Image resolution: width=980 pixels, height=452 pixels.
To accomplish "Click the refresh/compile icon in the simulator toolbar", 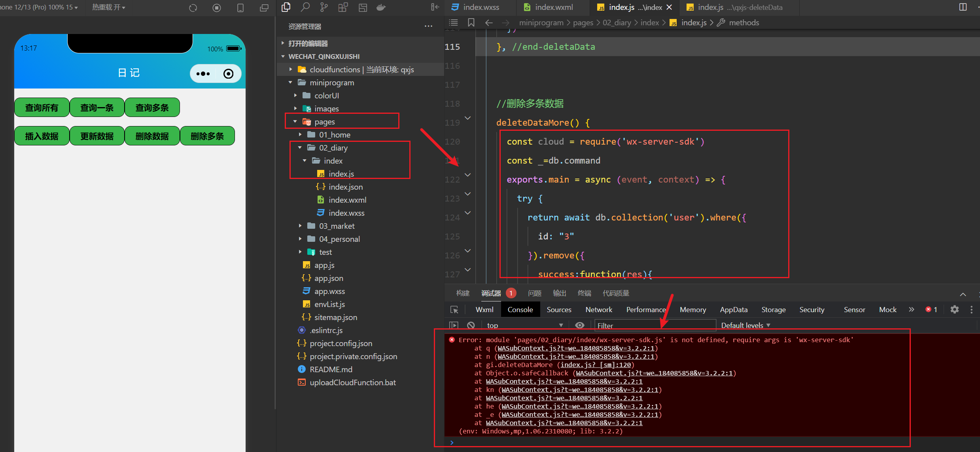I will (x=193, y=8).
